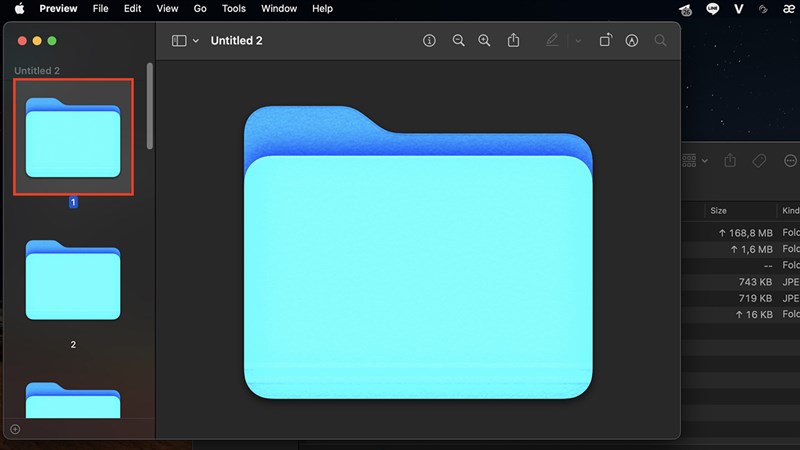This screenshot has width=800, height=450.
Task: Zoom in on the image
Action: click(x=484, y=41)
